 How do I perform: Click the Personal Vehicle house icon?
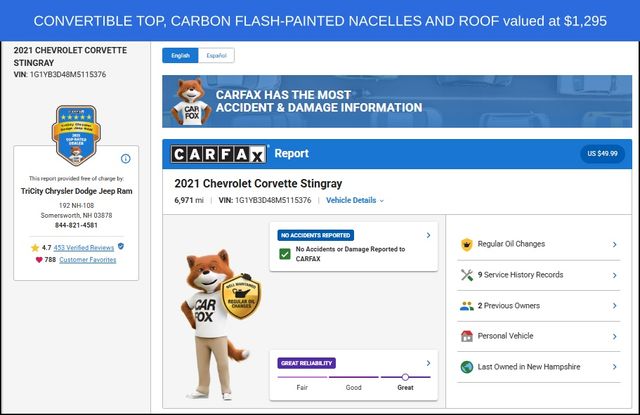(467, 336)
